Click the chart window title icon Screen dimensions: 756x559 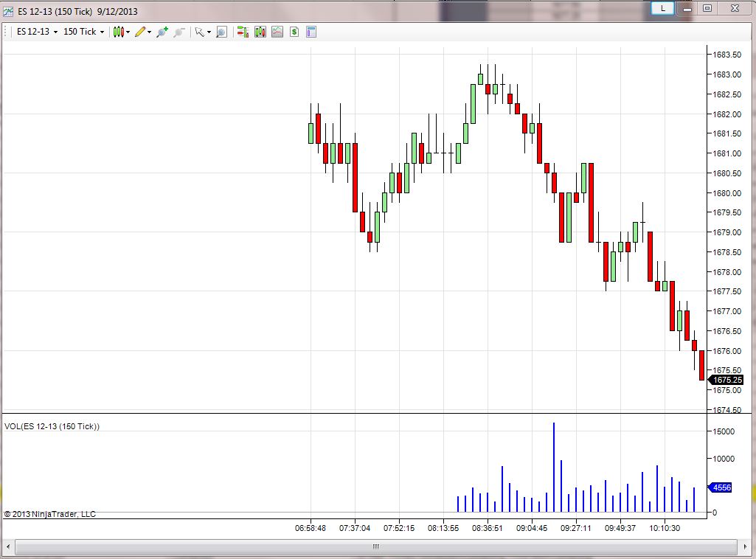point(8,11)
